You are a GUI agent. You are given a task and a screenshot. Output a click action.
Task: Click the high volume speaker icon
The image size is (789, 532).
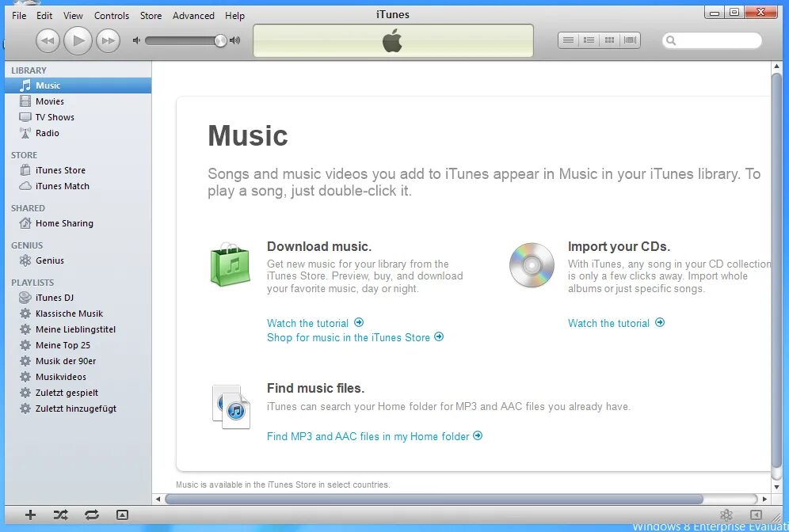coord(235,40)
